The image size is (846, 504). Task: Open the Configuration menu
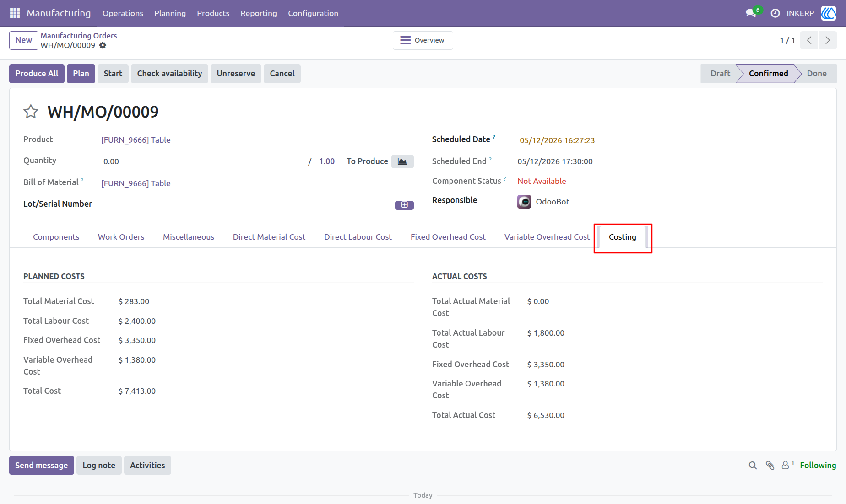click(x=313, y=13)
